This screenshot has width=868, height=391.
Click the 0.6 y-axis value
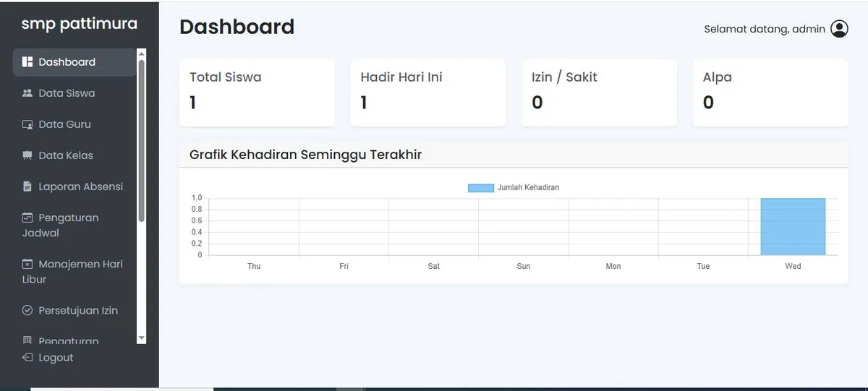click(197, 221)
